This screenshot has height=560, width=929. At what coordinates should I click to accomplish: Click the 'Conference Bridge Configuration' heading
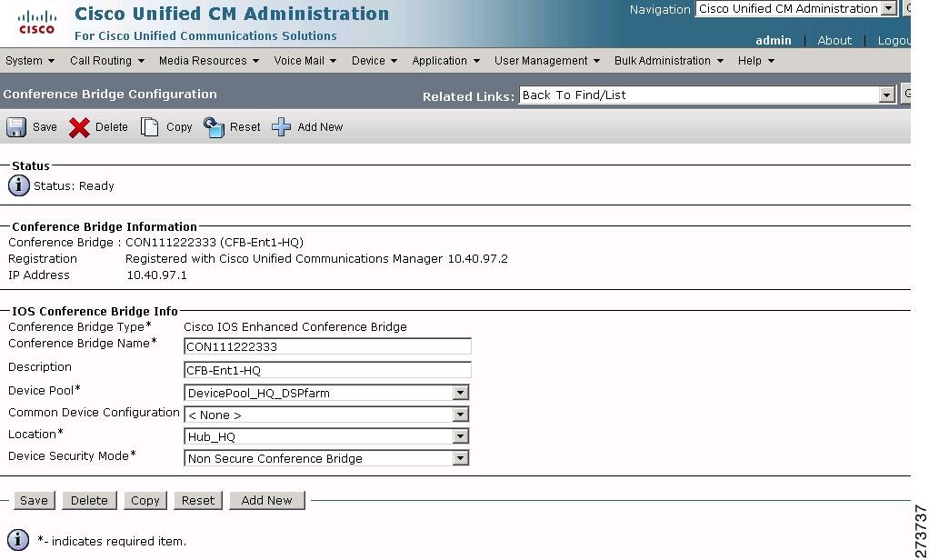pos(110,94)
